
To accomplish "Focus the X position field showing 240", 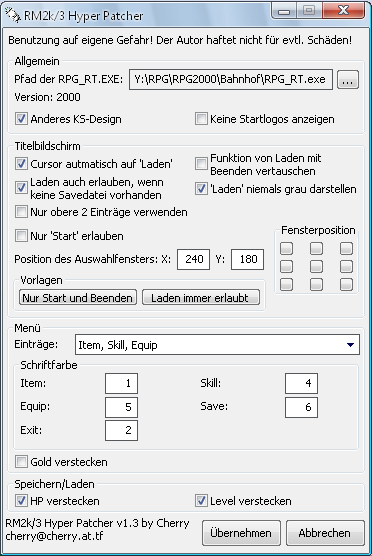I will (194, 259).
